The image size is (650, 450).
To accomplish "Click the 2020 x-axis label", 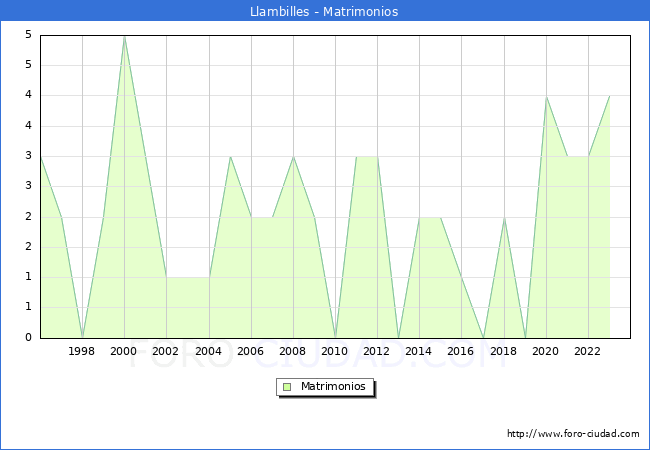I will click(546, 351).
